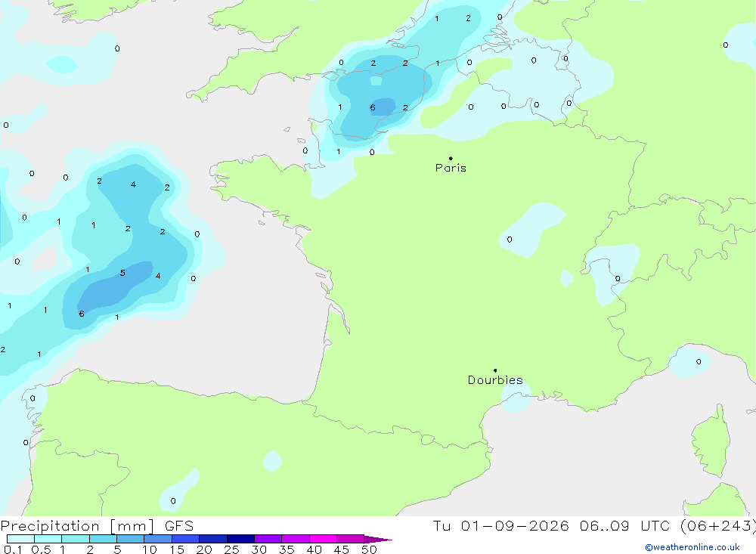Click the '0.1' legend scale label
The height and width of the screenshot is (554, 756).
13,549
